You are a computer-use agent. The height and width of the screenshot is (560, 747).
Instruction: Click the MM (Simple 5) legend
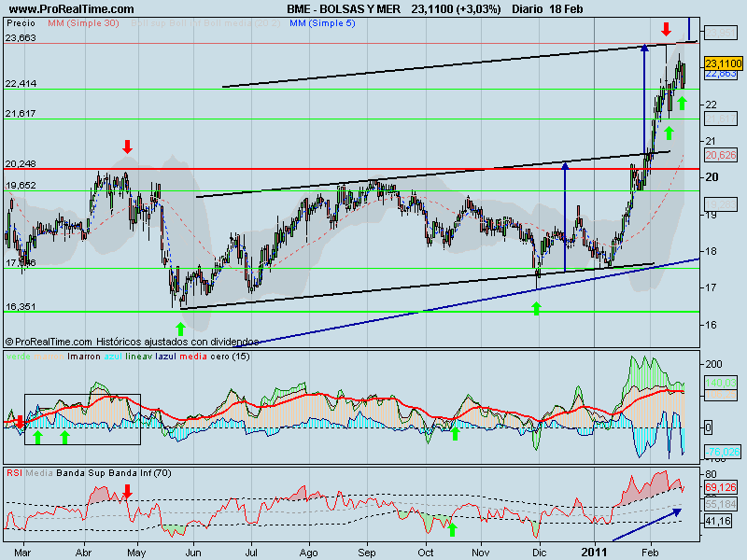(322, 22)
